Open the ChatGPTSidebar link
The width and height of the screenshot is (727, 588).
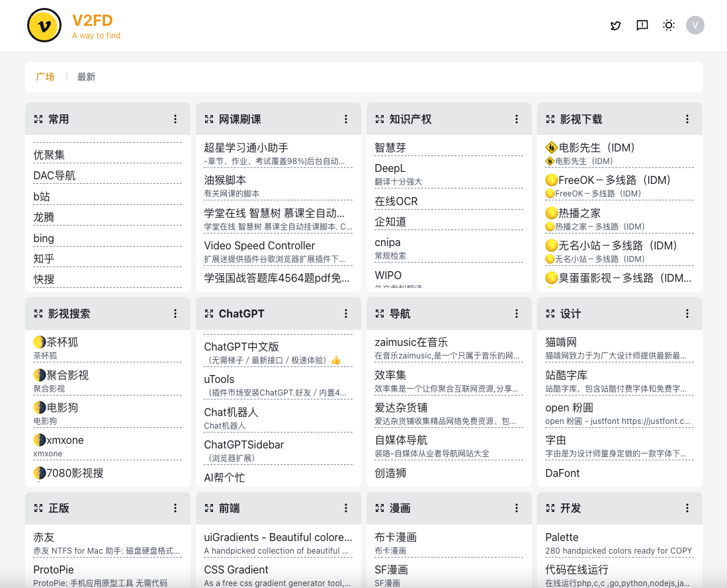tap(244, 444)
